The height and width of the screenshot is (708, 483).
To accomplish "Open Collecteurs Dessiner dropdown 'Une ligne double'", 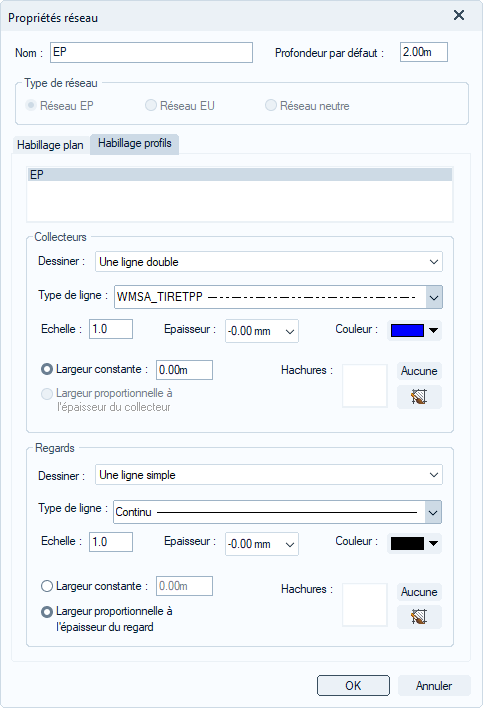I will pos(269,262).
